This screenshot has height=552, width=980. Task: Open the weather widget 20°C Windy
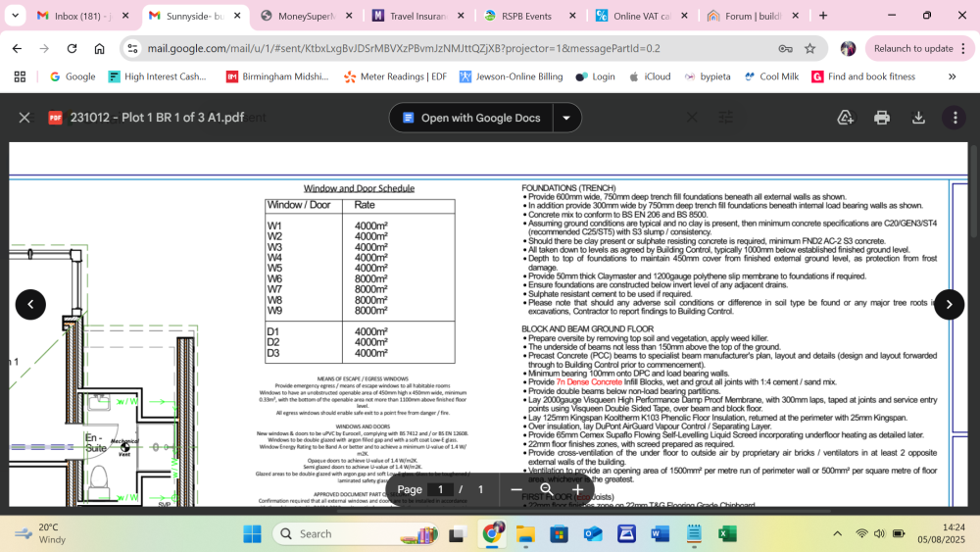point(40,534)
